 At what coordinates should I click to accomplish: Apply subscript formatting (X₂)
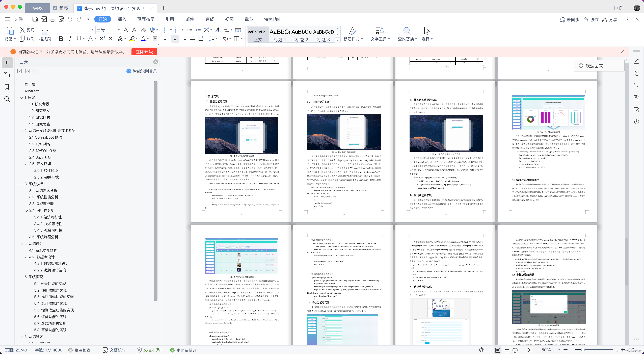pyautogui.click(x=111, y=39)
